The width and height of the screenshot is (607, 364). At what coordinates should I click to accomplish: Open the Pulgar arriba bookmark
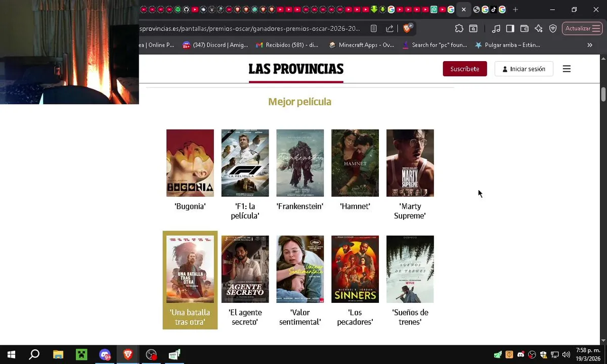coord(508,45)
